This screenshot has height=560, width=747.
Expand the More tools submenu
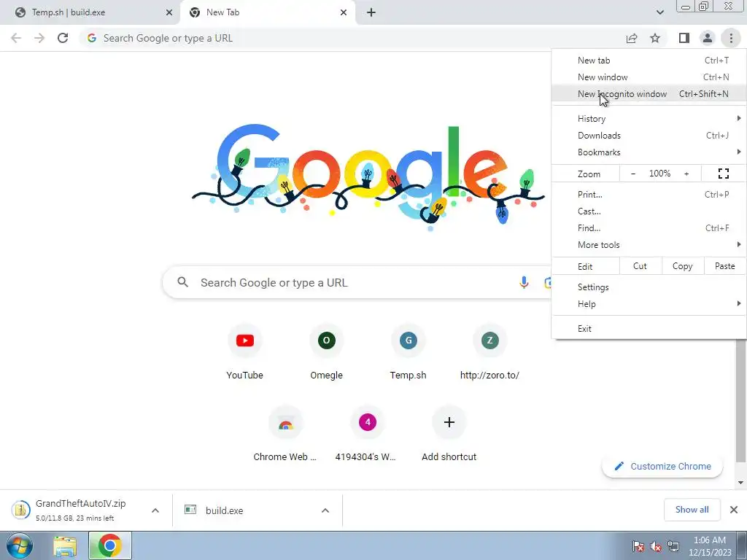pyautogui.click(x=649, y=245)
